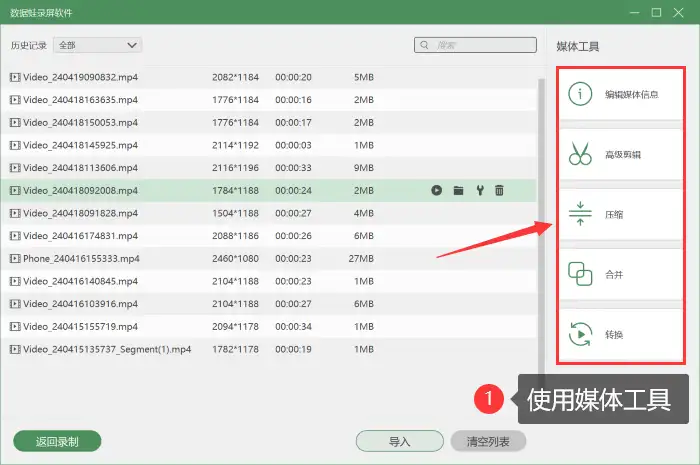Screen dimensions: 700x465
Task: Select the Video_240415135737_Segment(1).mp4 file name
Action: click(107, 349)
